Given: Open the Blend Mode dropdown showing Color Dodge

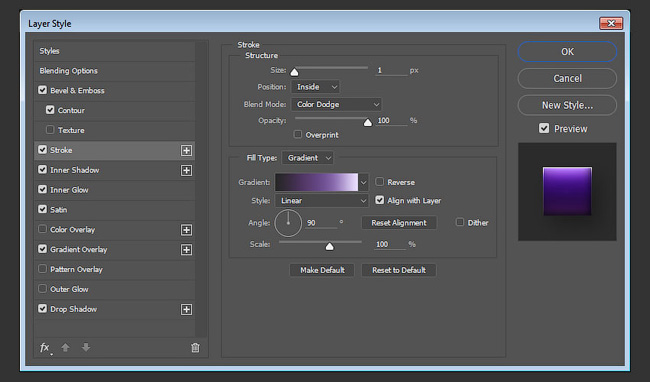Looking at the screenshot, I should tap(336, 104).
